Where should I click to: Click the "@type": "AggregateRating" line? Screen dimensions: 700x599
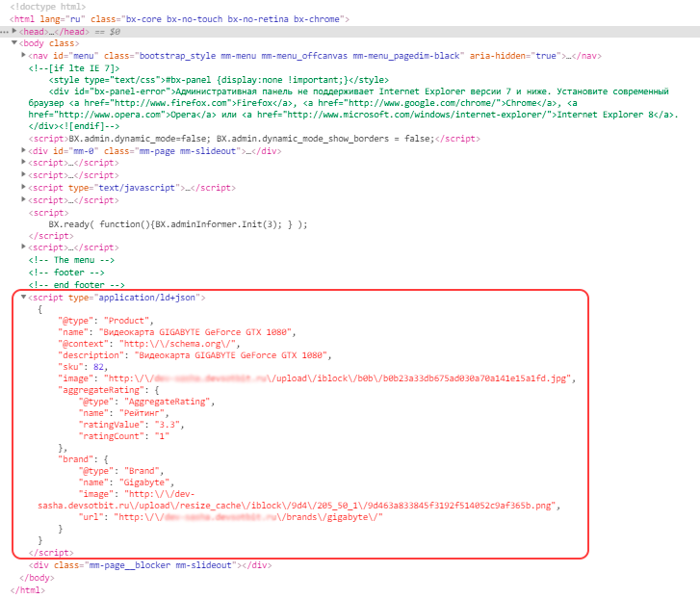point(146,402)
